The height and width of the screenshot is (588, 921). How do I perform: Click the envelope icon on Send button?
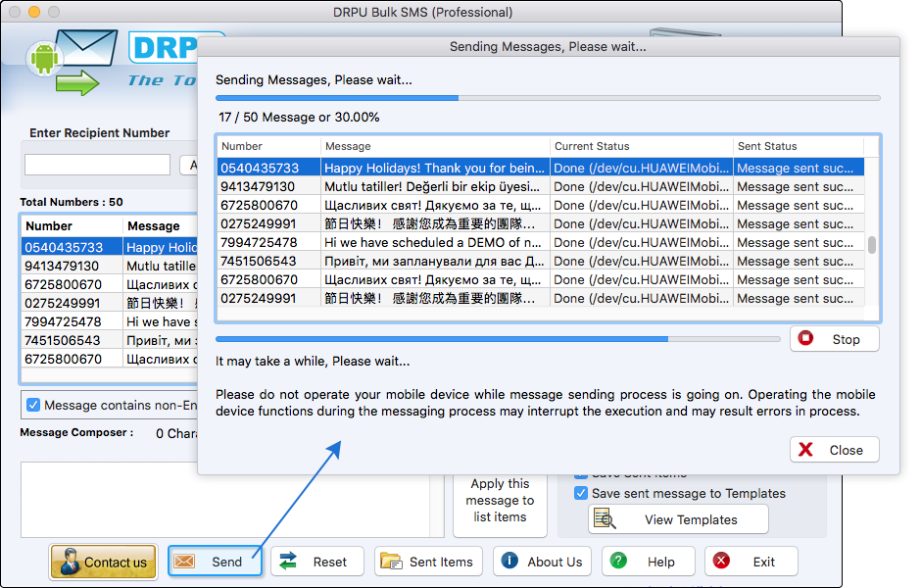coord(184,562)
